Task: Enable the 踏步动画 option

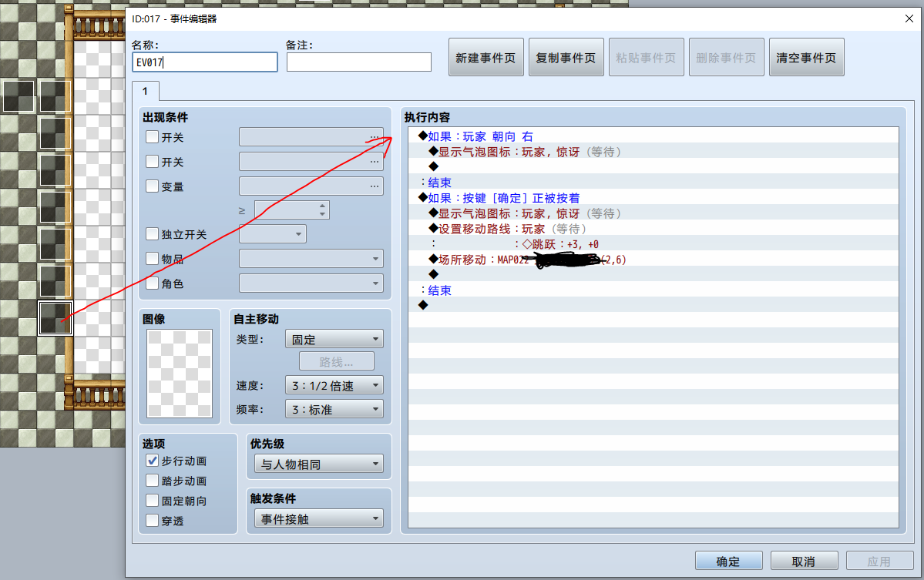Action: click(x=152, y=481)
